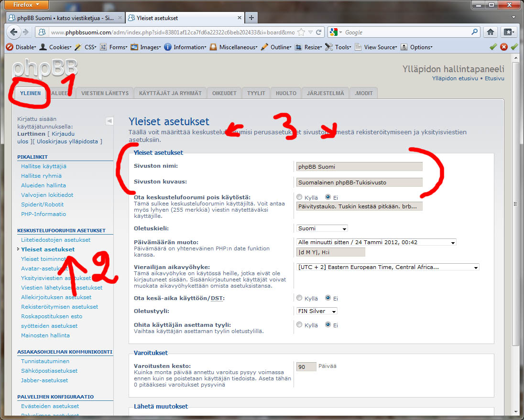
Task: Open the Oletuskieli Suomi dropdown
Action: 322,228
